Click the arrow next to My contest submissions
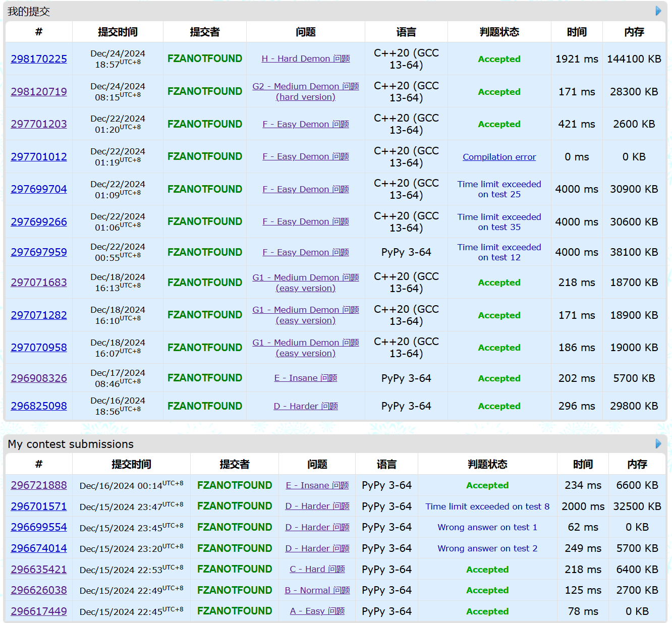The height and width of the screenshot is (623, 672). point(658,444)
